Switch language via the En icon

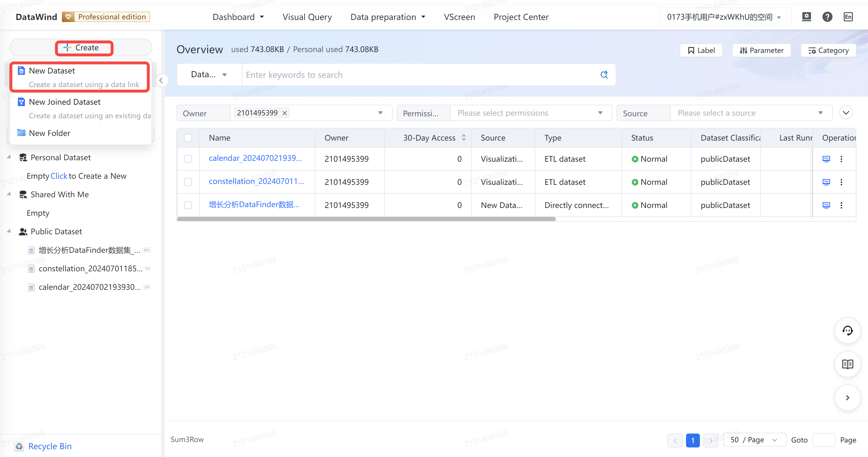pos(848,16)
